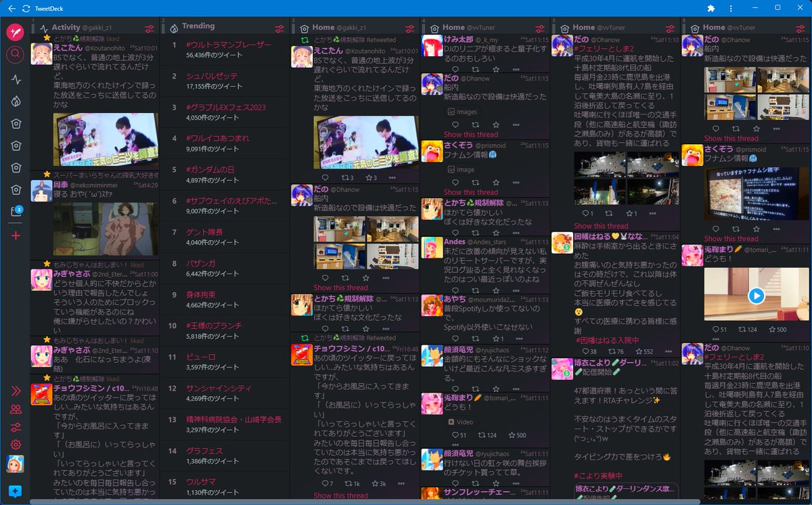Open sidebar sliders icon below the accounts icon
The height and width of the screenshot is (505, 812).
point(16,427)
